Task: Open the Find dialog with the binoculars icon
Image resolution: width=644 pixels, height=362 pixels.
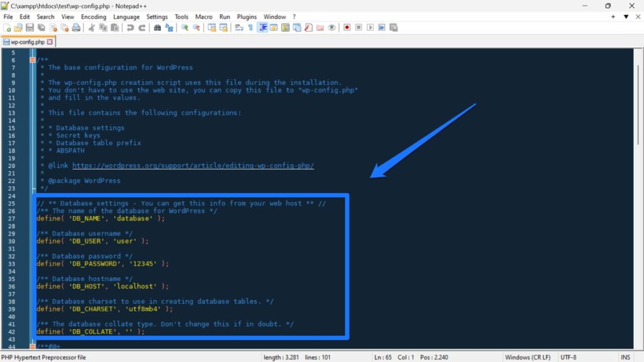Action: pyautogui.click(x=157, y=27)
